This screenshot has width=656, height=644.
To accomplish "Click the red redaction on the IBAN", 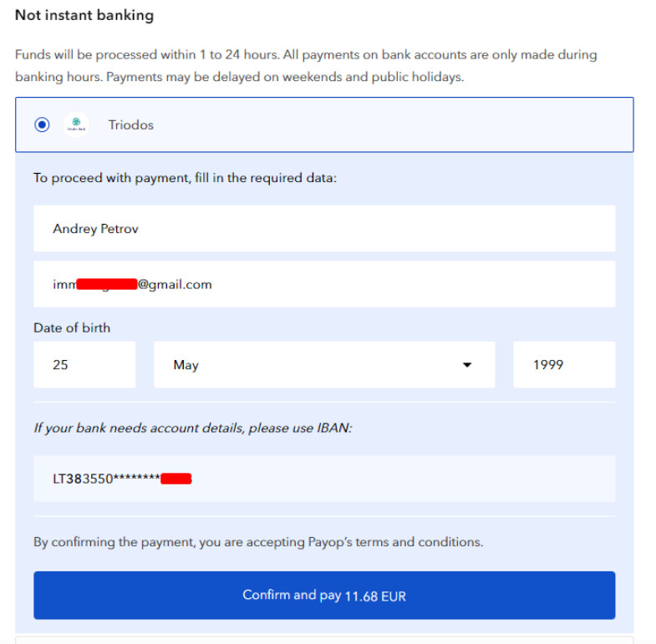I will click(x=176, y=479).
